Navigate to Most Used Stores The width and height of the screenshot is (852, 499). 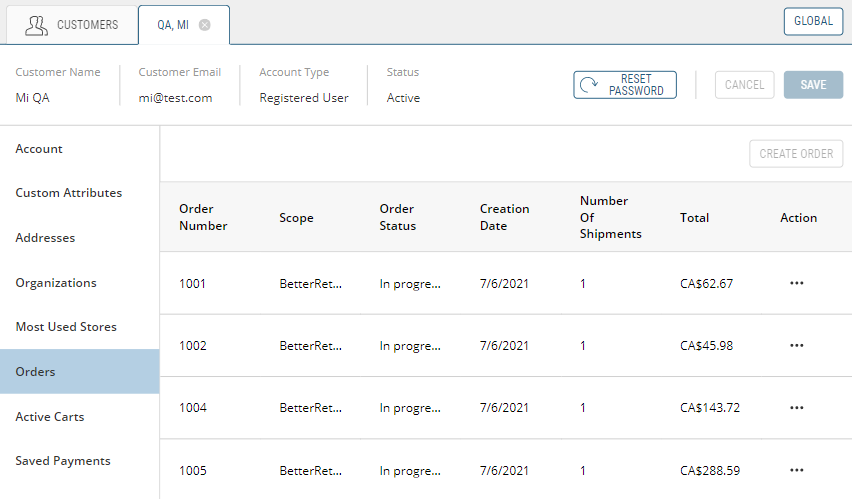coord(66,327)
